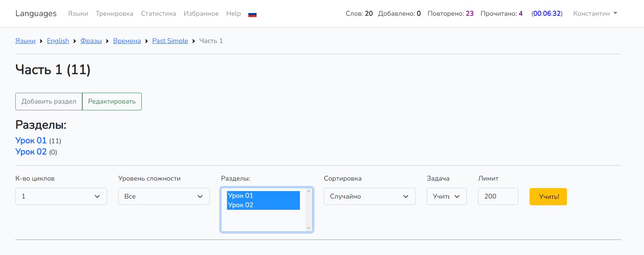Select Урок 02 in the Разделы listbox
The image size is (644, 255).
pos(240,205)
